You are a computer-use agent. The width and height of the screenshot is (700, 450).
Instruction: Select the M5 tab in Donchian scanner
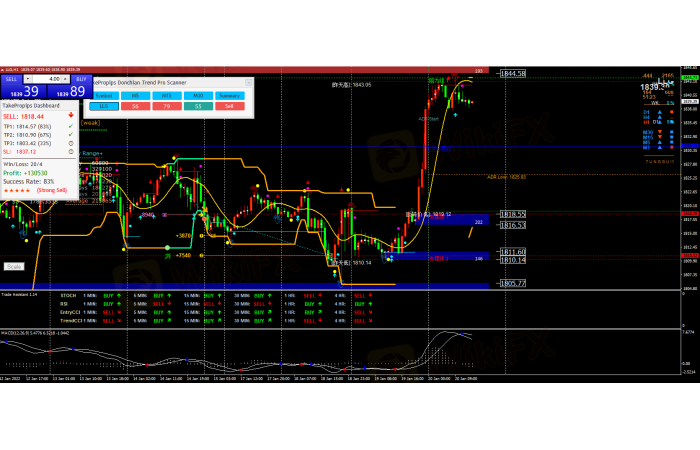136,94
